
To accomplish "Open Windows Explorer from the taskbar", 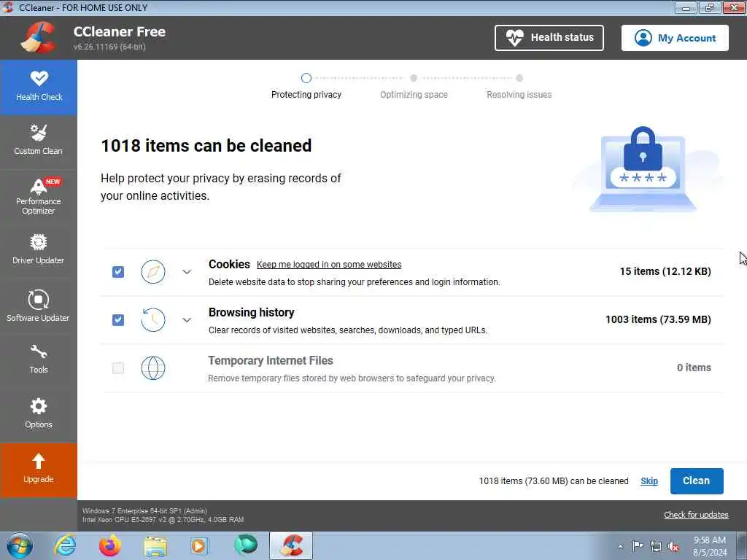I will (x=155, y=545).
